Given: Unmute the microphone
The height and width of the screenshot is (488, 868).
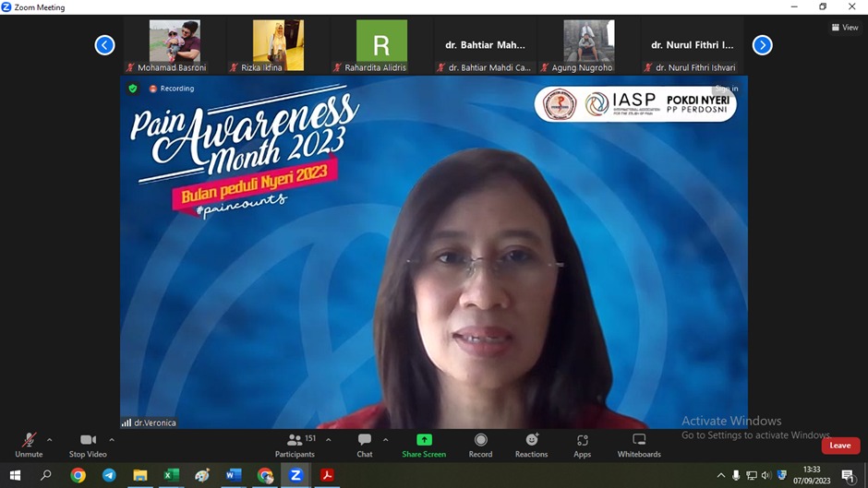Looking at the screenshot, I should 29,443.
